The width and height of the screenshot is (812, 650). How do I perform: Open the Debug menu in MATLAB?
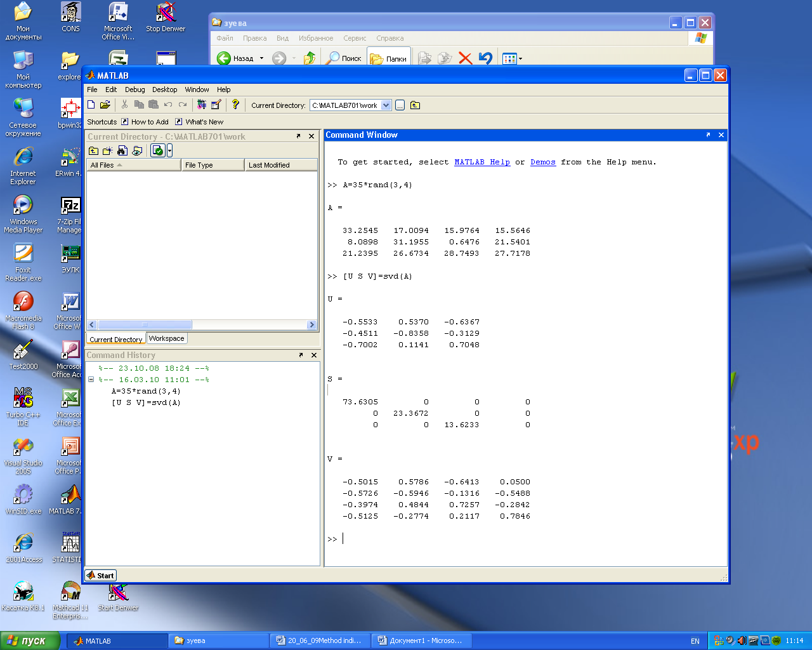[134, 90]
